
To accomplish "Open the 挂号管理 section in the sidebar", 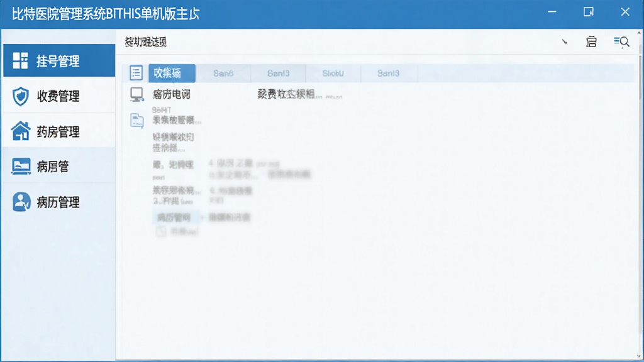I will tap(59, 61).
